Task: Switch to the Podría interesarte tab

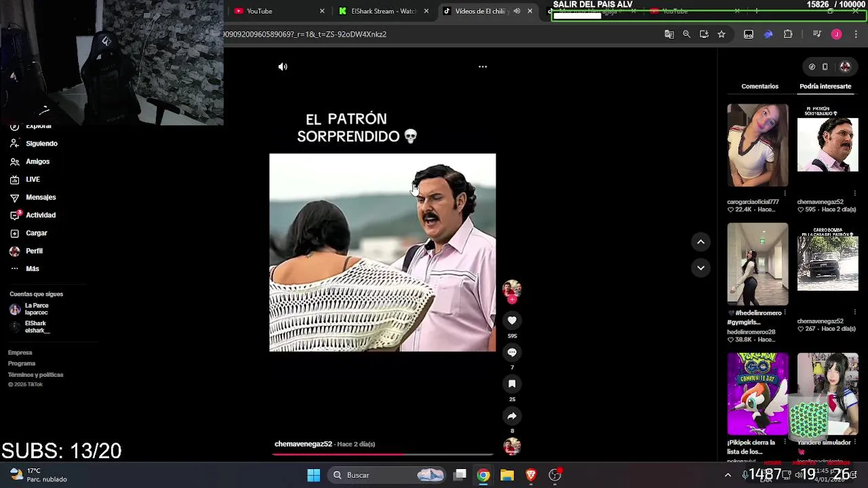Action: 825,86
